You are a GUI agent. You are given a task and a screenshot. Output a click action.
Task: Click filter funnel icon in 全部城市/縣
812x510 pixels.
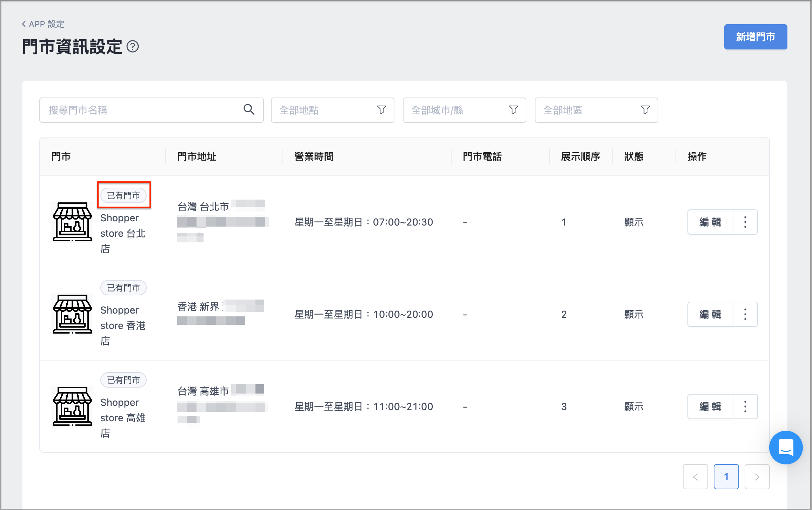click(x=513, y=110)
